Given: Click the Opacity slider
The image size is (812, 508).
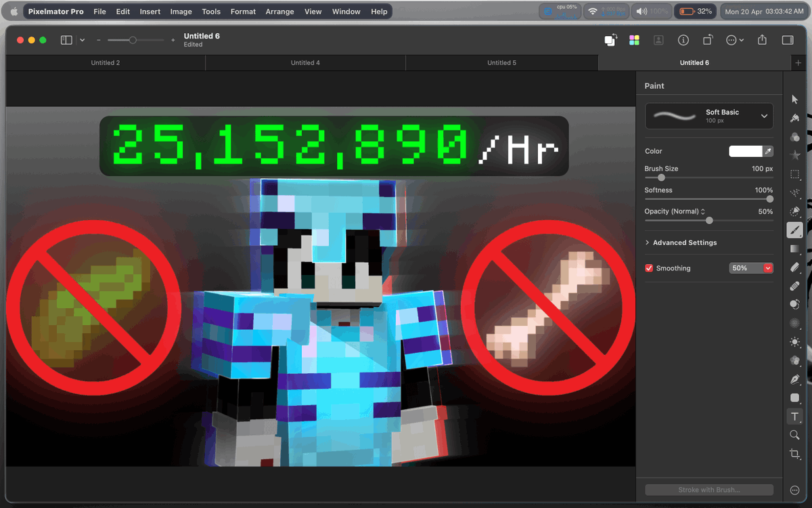Looking at the screenshot, I should coord(708,220).
